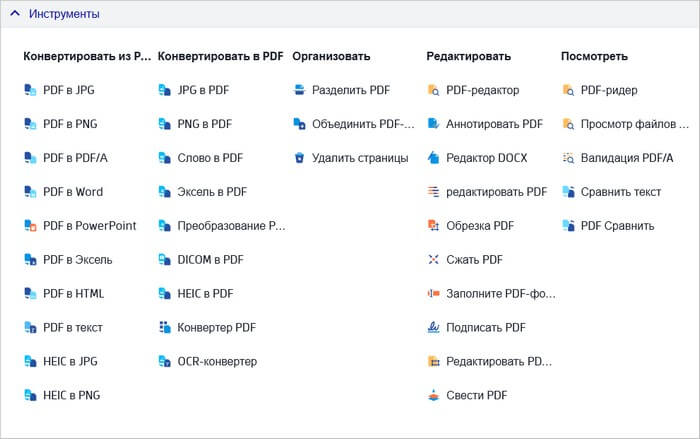Open the Эксель в PDF link
Screen dimensions: 700x439
[x=212, y=192]
